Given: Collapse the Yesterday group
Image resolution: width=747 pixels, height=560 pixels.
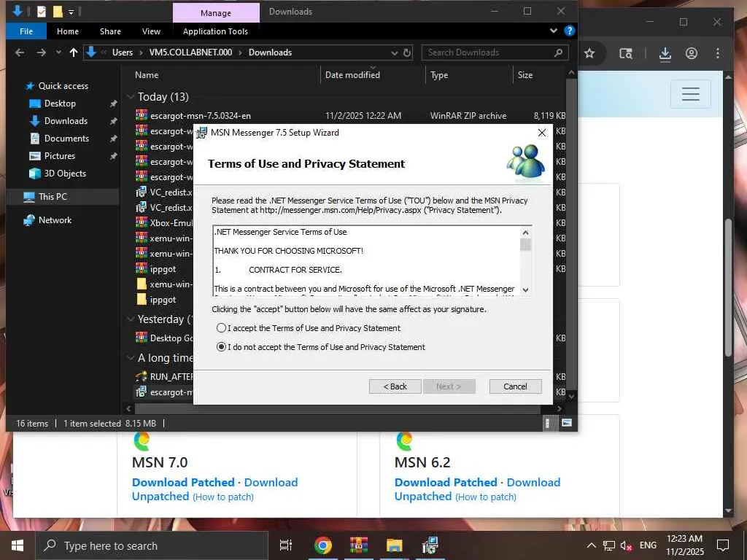Looking at the screenshot, I should [x=131, y=319].
